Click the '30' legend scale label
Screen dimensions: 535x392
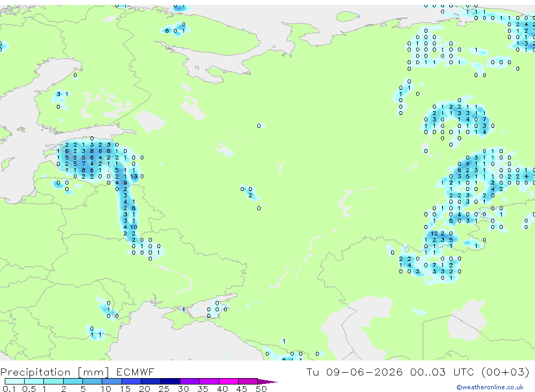184,389
